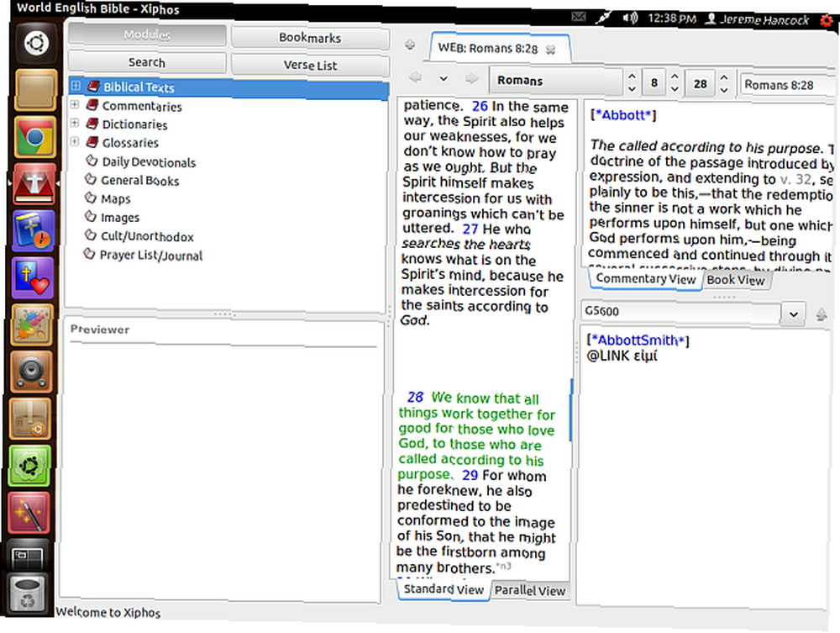Open the Jereme Hancock user menu
The image size is (840, 633).
click(757, 20)
